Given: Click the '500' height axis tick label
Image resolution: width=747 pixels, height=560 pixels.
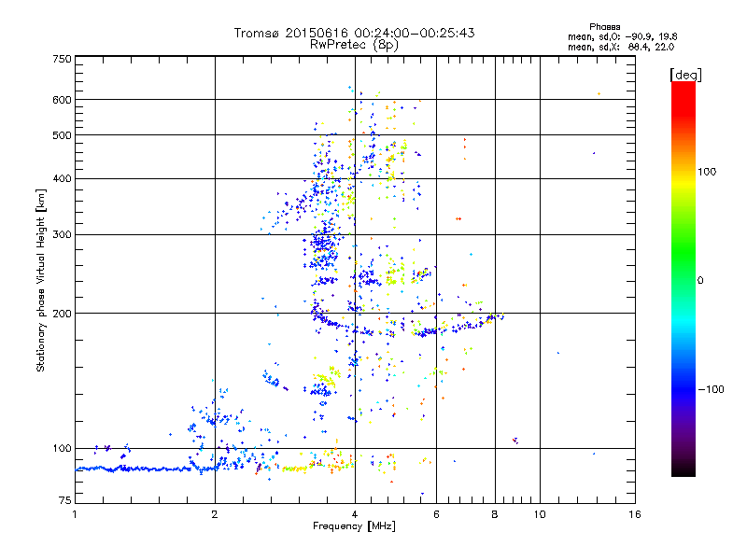Looking at the screenshot, I should pyautogui.click(x=63, y=135).
